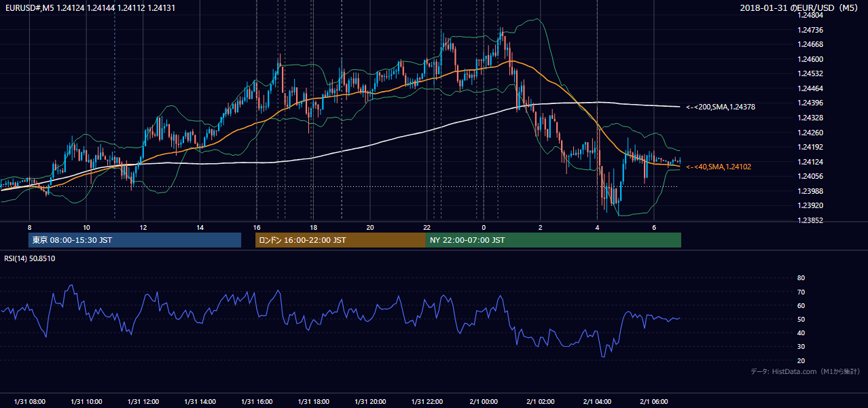This screenshot has height=408, width=868.
Task: Click the chart title 2018-01-31 EUR/USD (M5)
Action: [801, 7]
